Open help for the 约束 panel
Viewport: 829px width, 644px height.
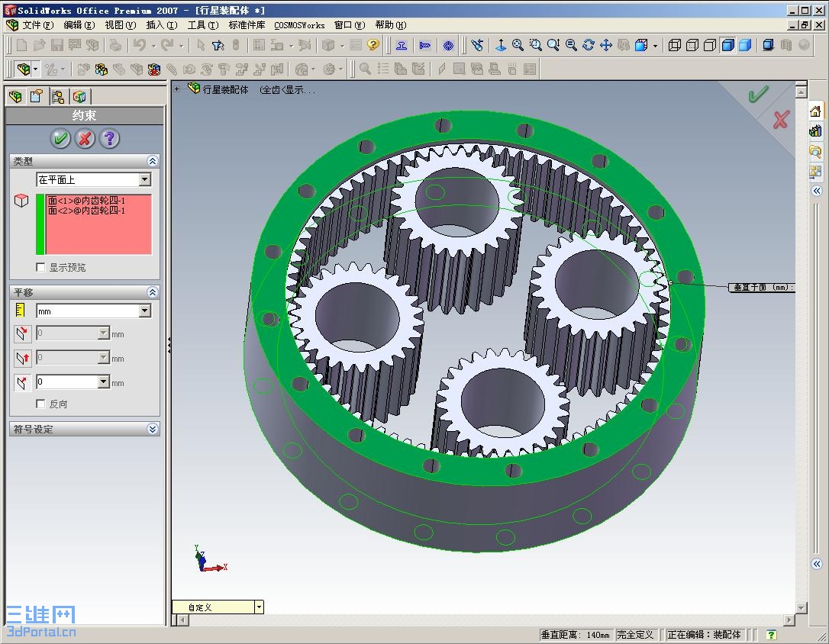click(109, 139)
